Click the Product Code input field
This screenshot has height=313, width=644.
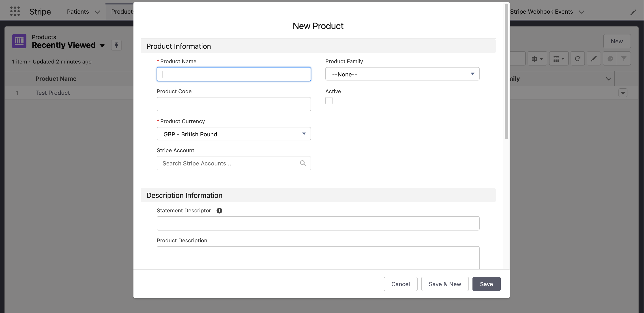[234, 104]
